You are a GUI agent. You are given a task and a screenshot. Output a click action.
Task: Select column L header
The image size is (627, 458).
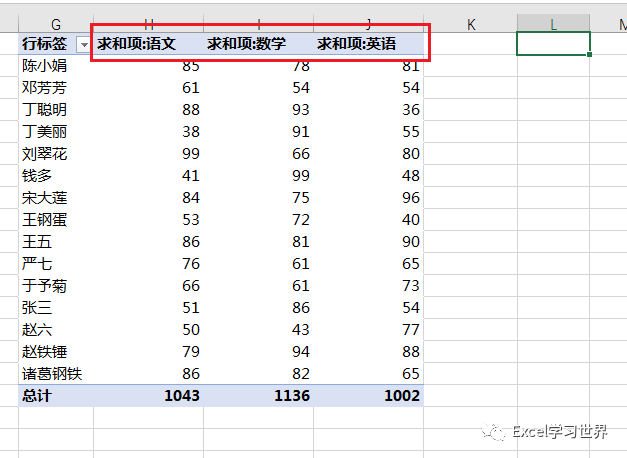pos(553,24)
